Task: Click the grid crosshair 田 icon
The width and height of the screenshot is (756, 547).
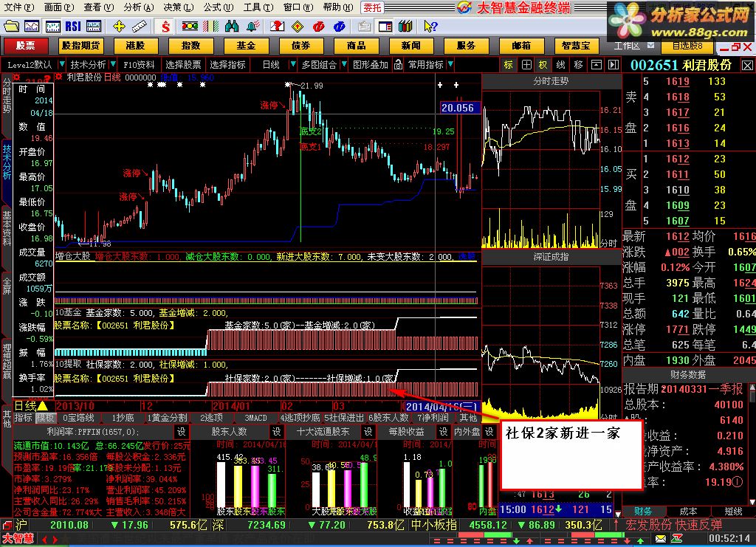Action: (x=526, y=64)
